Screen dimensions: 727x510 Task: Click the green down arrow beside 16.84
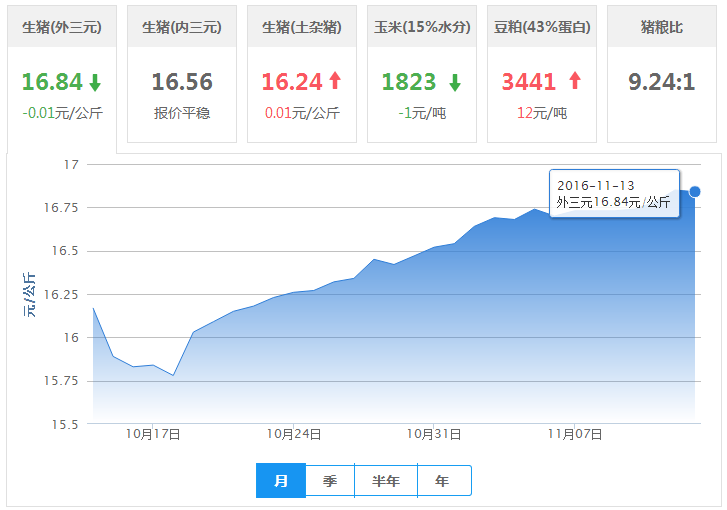[x=95, y=83]
